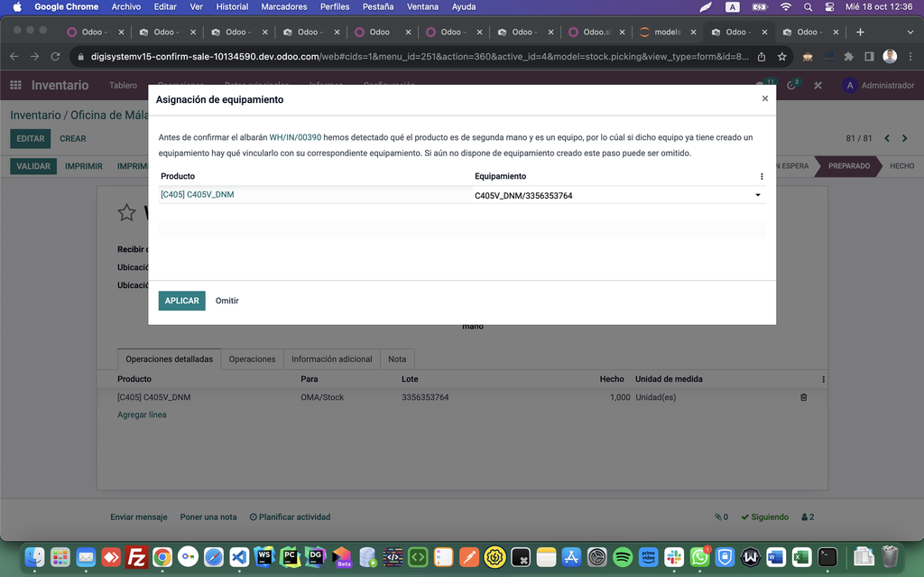Click the Odoo apps grid icon

[x=16, y=85]
